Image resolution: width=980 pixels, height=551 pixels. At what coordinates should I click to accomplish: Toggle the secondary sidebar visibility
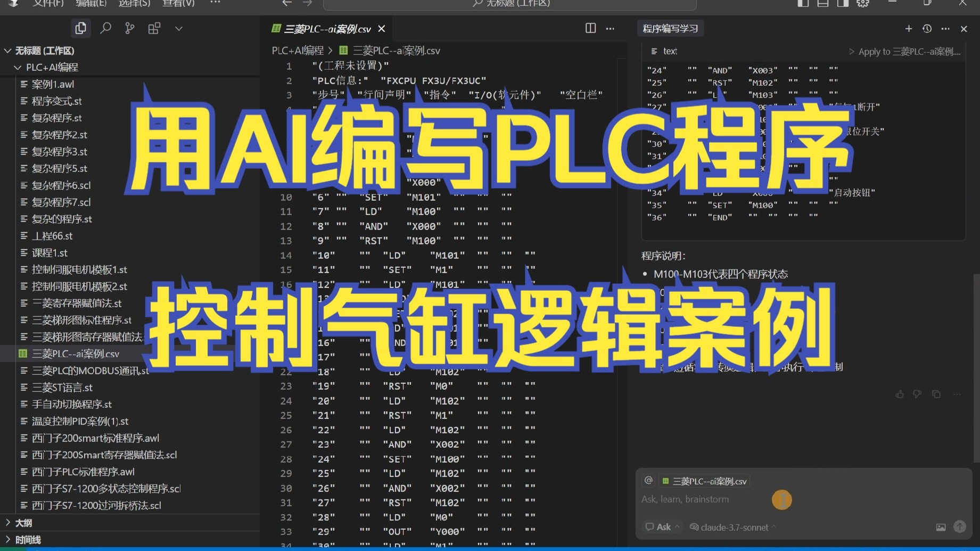pos(843,3)
